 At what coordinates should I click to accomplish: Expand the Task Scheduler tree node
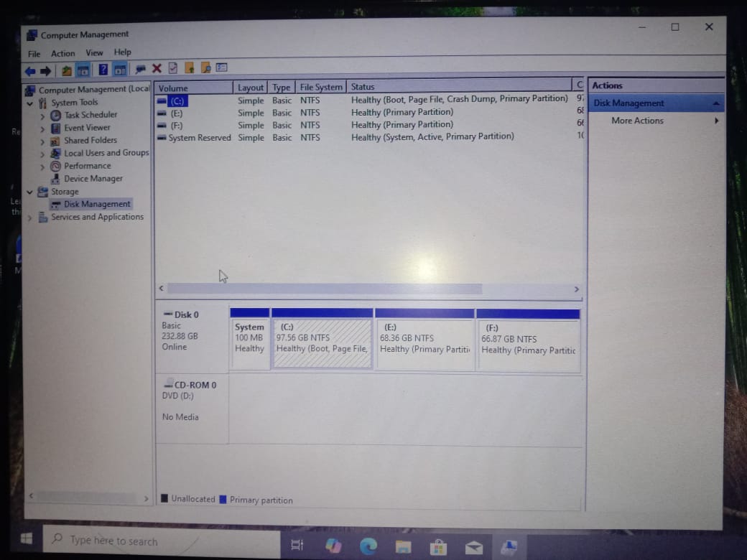(x=43, y=116)
